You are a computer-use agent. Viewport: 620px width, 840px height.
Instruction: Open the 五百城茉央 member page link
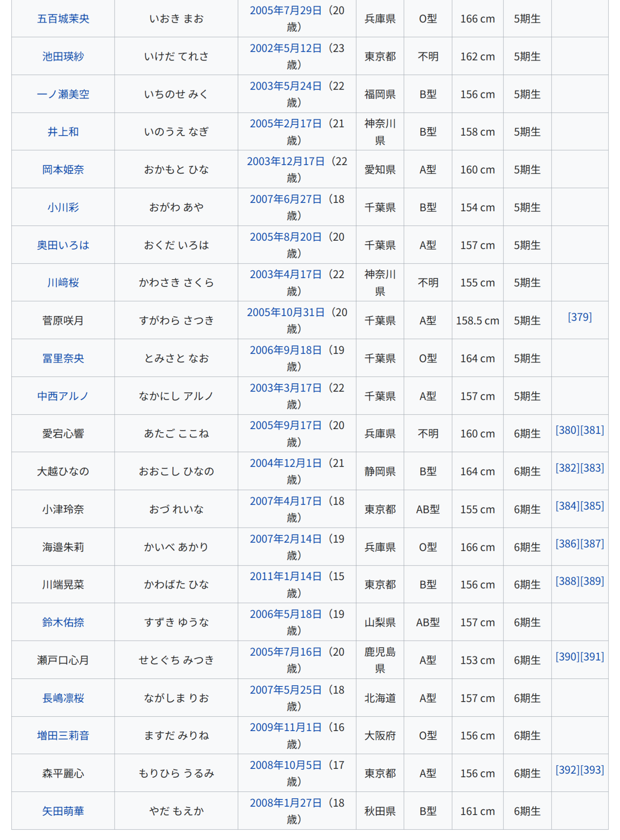(63, 19)
